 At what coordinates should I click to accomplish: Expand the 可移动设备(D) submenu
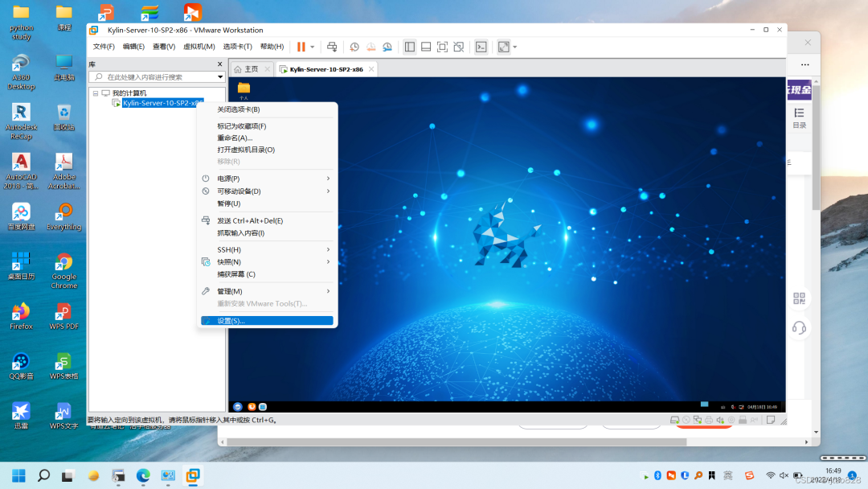coord(267,191)
